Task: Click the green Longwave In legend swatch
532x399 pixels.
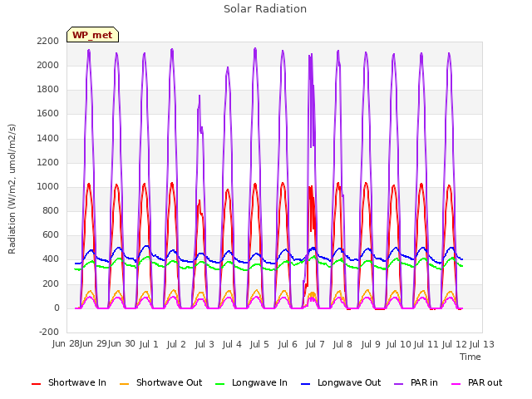Action: point(219,384)
